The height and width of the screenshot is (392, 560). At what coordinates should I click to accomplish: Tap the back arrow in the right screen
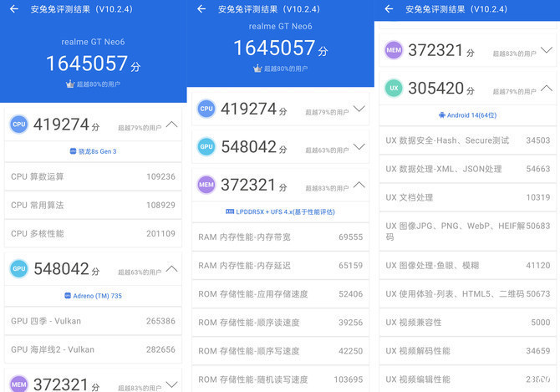389,10
